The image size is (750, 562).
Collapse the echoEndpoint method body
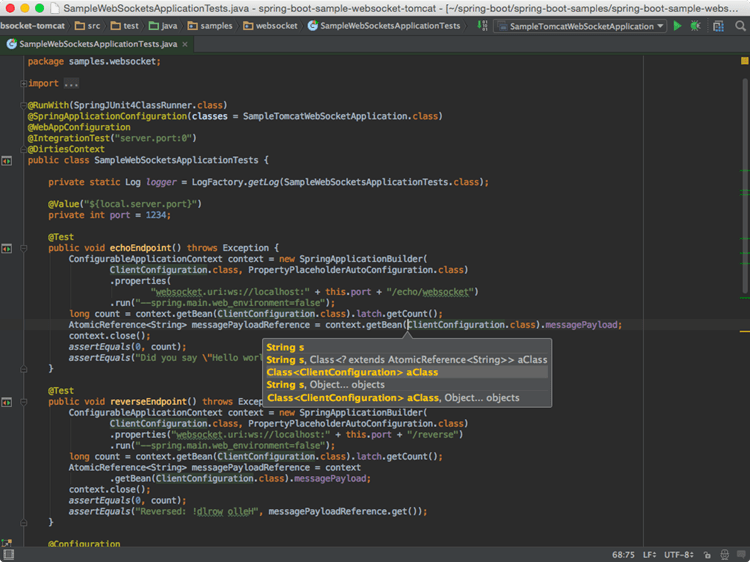point(23,248)
